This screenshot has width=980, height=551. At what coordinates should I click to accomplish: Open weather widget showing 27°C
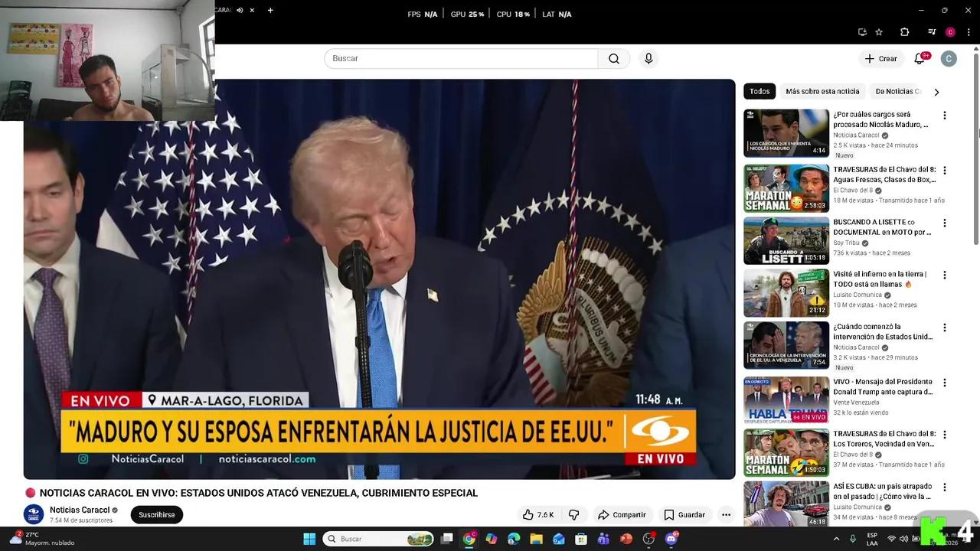pyautogui.click(x=42, y=539)
